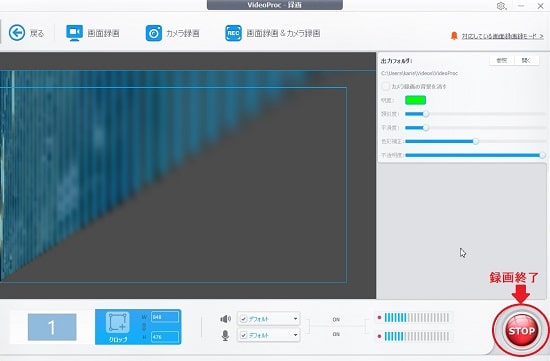Image resolution: width=550 pixels, height=361 pixels.
Task: Open the speaker device dropdown arrow
Action: tap(295, 319)
